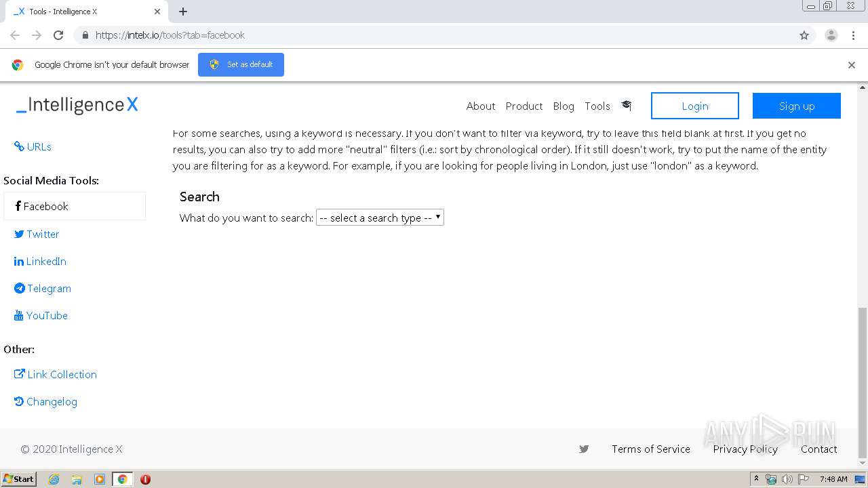Open the YouTube tools link
Viewport: 868px width, 488px height.
pyautogui.click(x=41, y=315)
